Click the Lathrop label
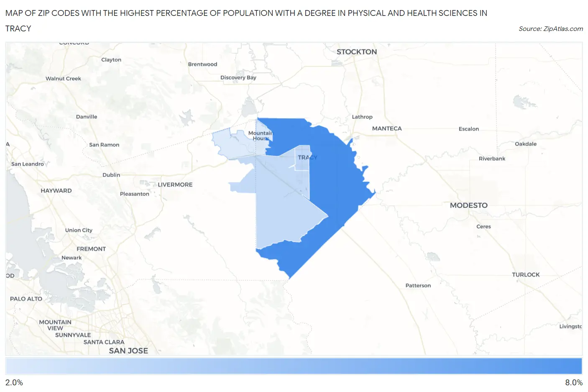 362,117
